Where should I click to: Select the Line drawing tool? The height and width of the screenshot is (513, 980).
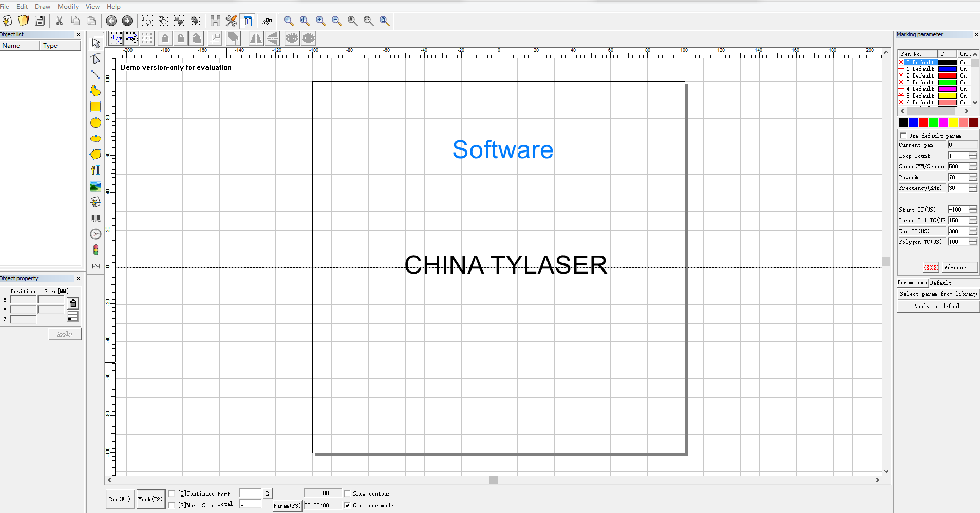tap(96, 74)
